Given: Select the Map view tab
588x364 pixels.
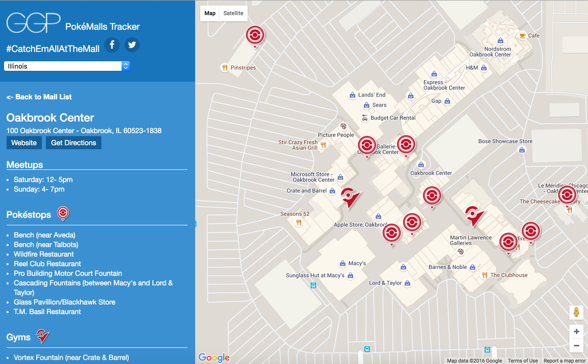Looking at the screenshot, I should click(210, 13).
